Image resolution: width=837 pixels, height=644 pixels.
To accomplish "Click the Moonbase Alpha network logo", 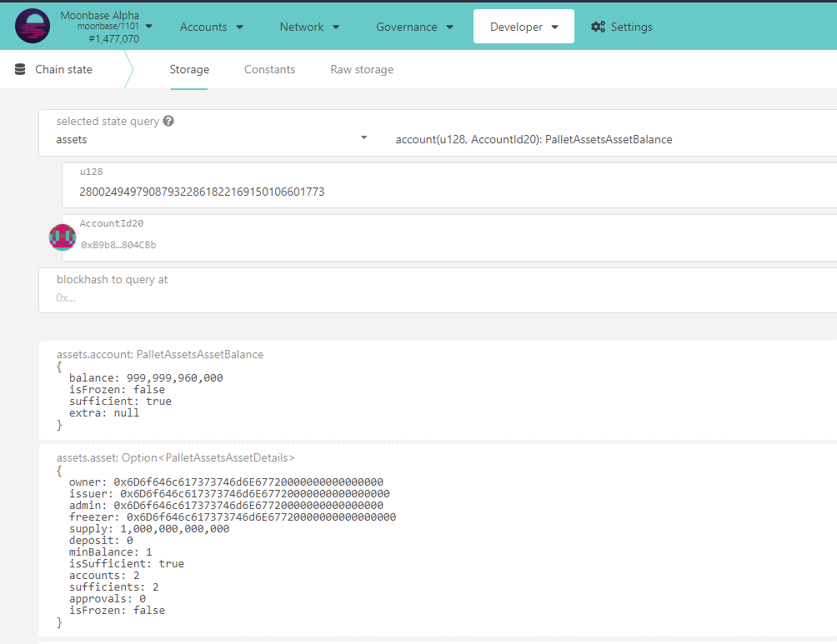I will (x=33, y=26).
